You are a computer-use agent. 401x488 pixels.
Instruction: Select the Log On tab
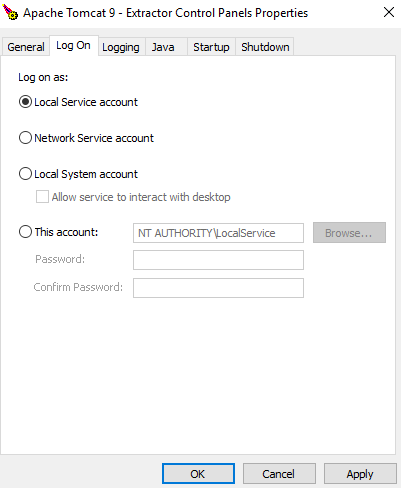pos(73,46)
